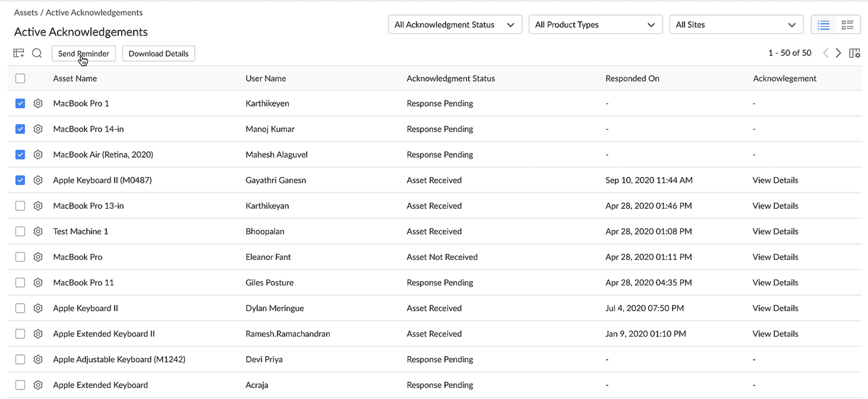Sort by Asset Name column header
The height and width of the screenshot is (399, 868).
tap(75, 78)
